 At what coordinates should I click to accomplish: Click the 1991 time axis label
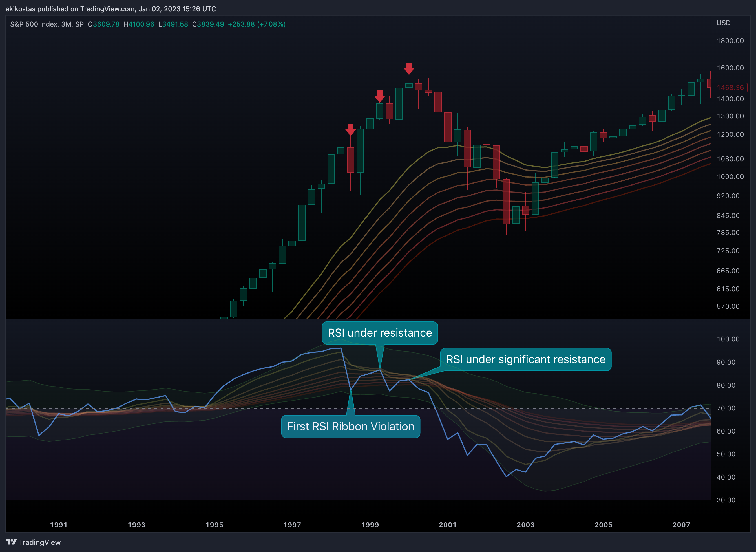[x=59, y=525]
